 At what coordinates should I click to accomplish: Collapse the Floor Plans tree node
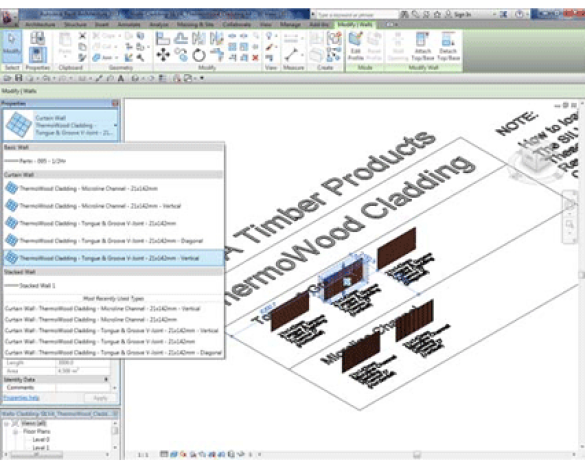[16, 431]
